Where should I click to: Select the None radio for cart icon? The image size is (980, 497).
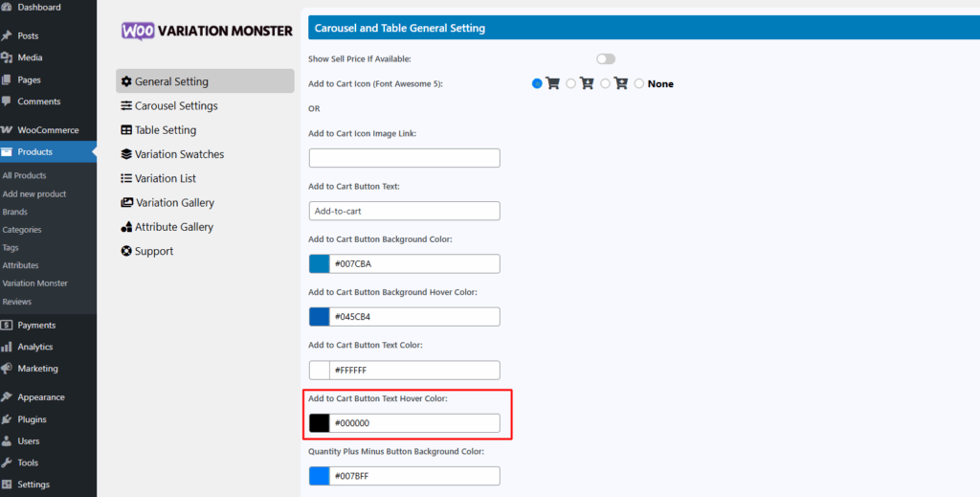click(638, 83)
